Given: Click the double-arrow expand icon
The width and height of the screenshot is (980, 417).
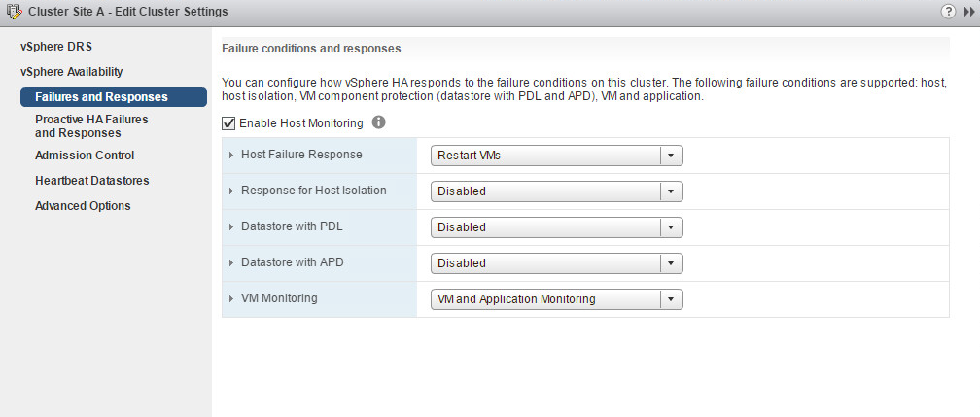Looking at the screenshot, I should coord(968,12).
